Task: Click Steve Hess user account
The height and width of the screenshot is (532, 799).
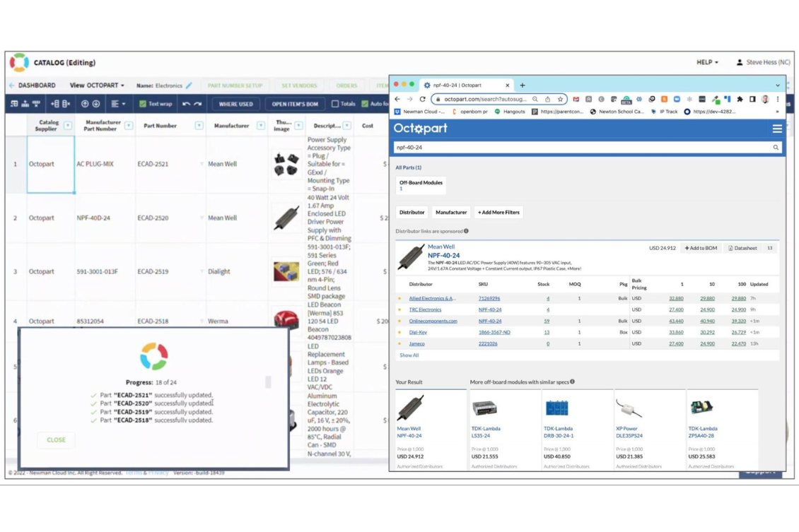Action: point(763,62)
